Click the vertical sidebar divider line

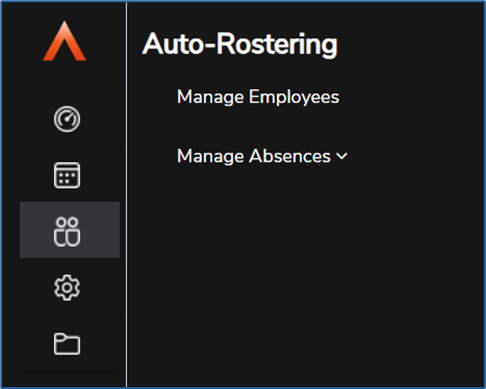pos(126,194)
